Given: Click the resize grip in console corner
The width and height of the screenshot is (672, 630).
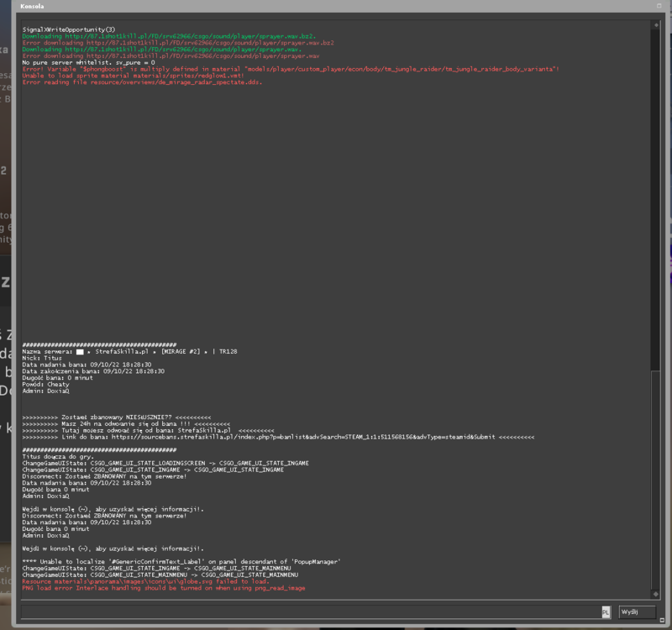Looking at the screenshot, I should pos(662,620).
